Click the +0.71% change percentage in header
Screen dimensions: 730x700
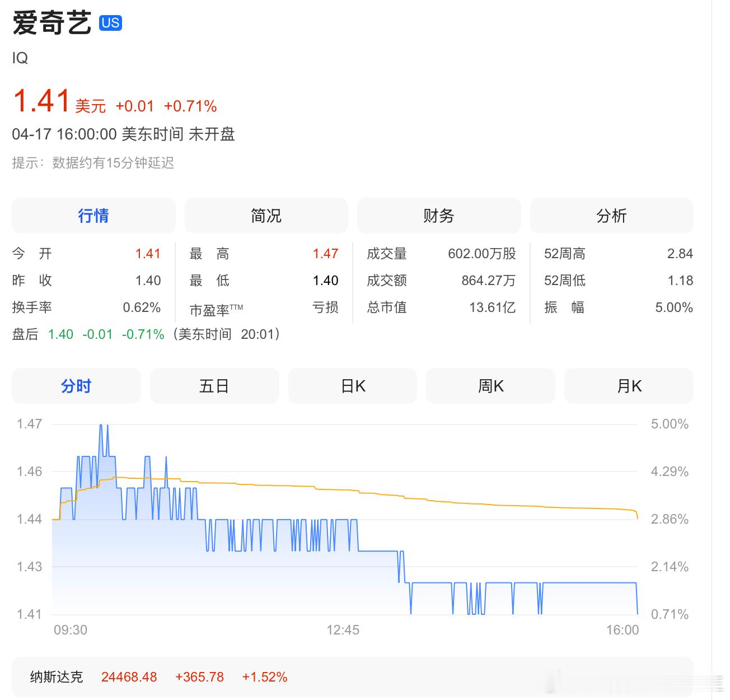190,106
